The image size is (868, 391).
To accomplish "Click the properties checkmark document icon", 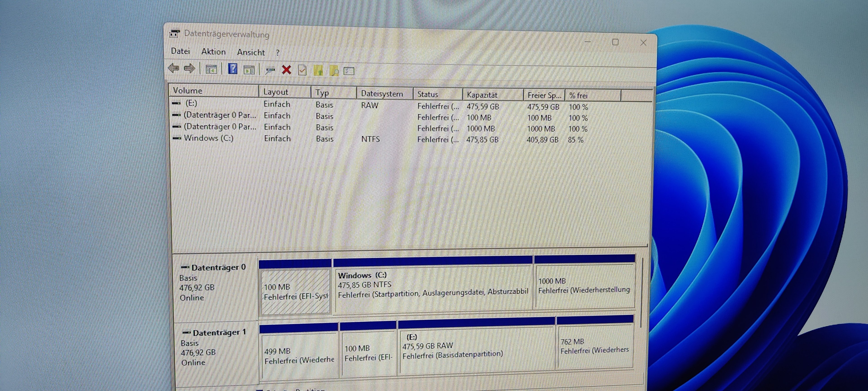I will point(302,70).
